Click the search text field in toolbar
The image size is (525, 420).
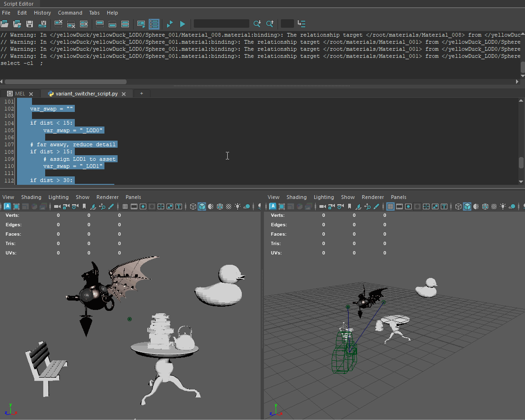(221, 24)
